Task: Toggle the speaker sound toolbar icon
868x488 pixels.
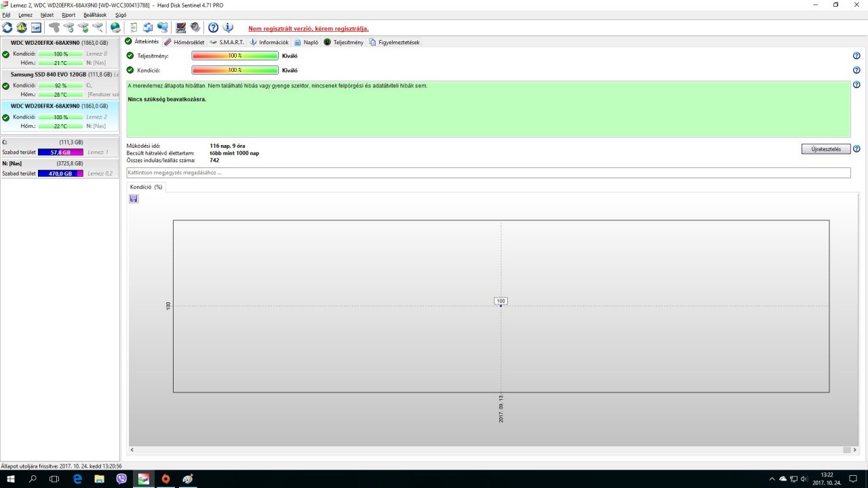Action: pyautogui.click(x=195, y=28)
